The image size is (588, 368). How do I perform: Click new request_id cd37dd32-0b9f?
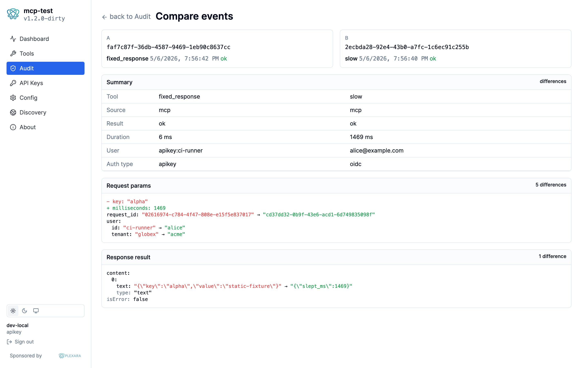(x=319, y=215)
